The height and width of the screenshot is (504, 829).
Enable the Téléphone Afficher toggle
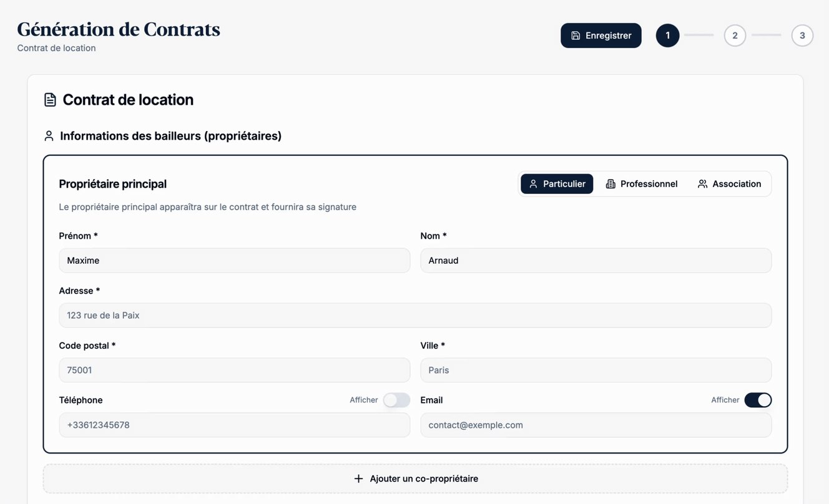[x=396, y=400]
